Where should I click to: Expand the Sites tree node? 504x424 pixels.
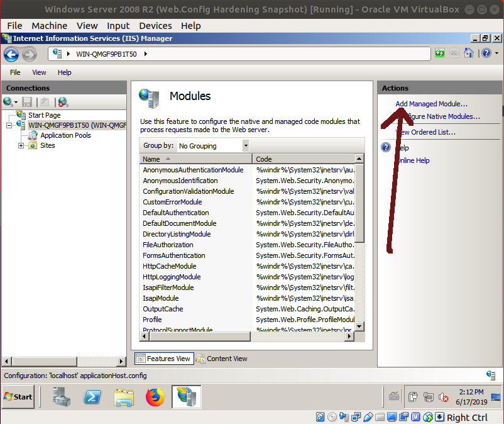point(21,146)
